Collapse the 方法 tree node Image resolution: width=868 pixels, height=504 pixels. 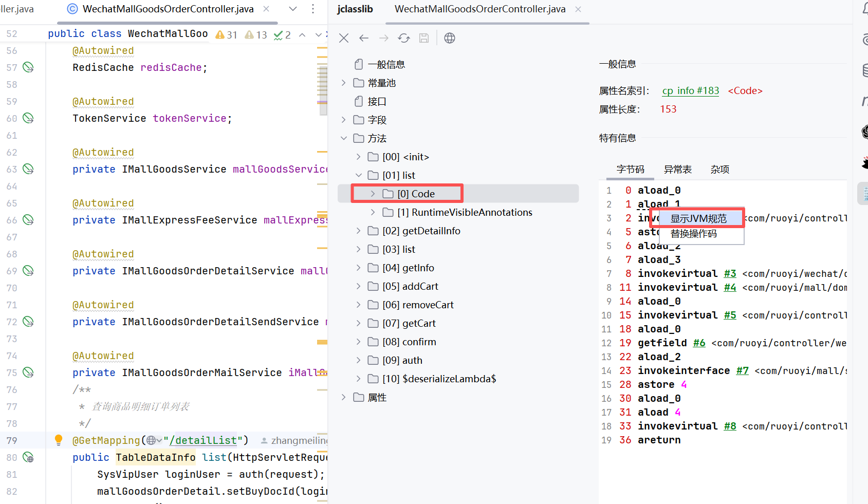344,138
